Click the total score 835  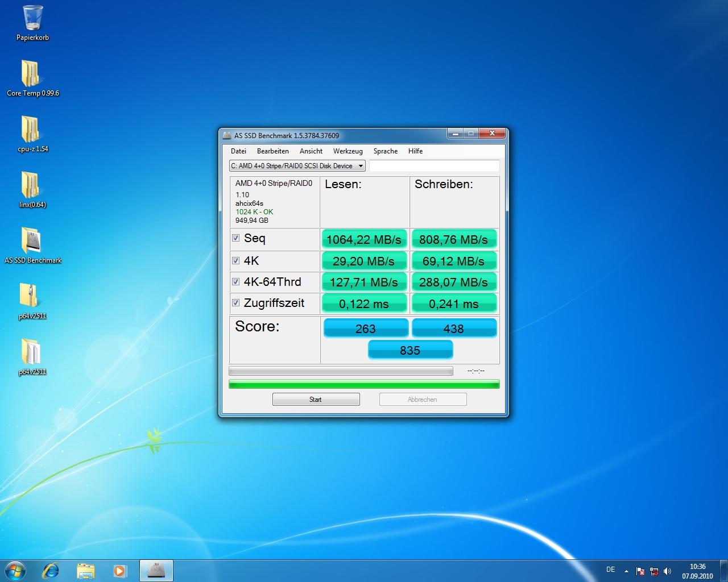(x=410, y=350)
